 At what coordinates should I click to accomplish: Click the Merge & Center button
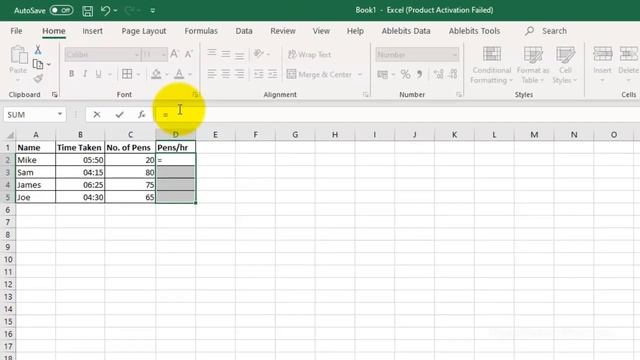click(320, 74)
